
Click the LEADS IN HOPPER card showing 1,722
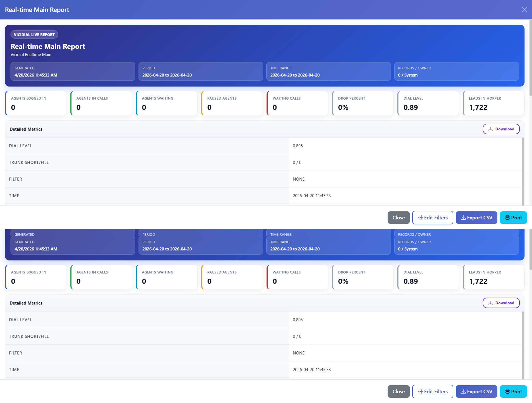tap(493, 103)
